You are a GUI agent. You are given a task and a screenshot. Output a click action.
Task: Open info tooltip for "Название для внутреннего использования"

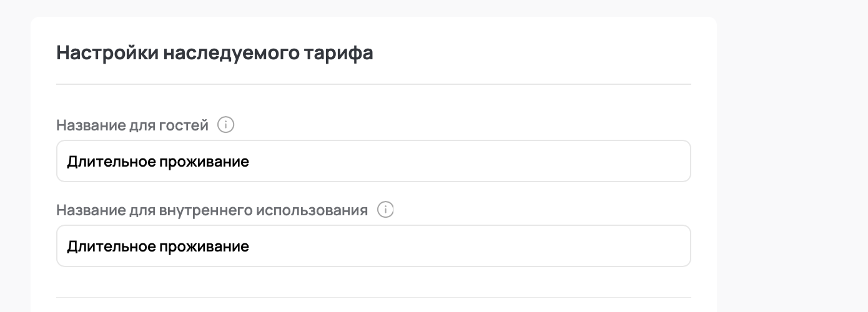(x=385, y=210)
